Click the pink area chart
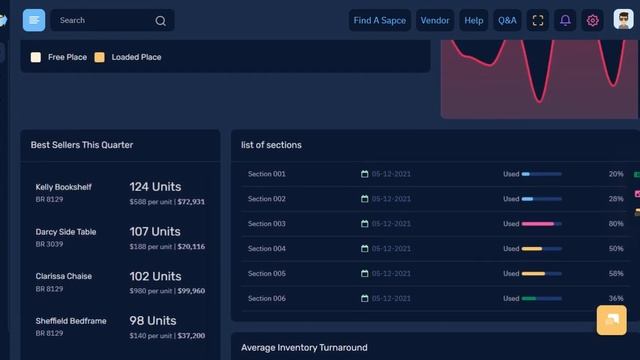Viewport: 640px width, 360px height. pyautogui.click(x=540, y=79)
